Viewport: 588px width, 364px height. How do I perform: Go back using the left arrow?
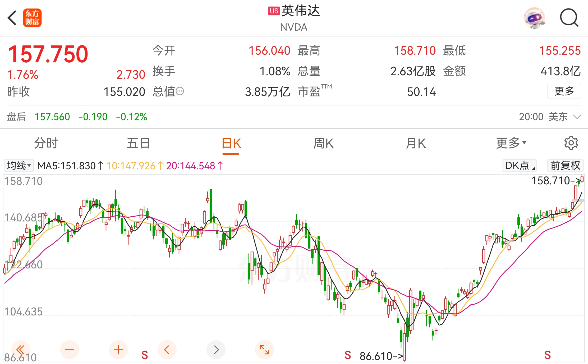[x=12, y=18]
